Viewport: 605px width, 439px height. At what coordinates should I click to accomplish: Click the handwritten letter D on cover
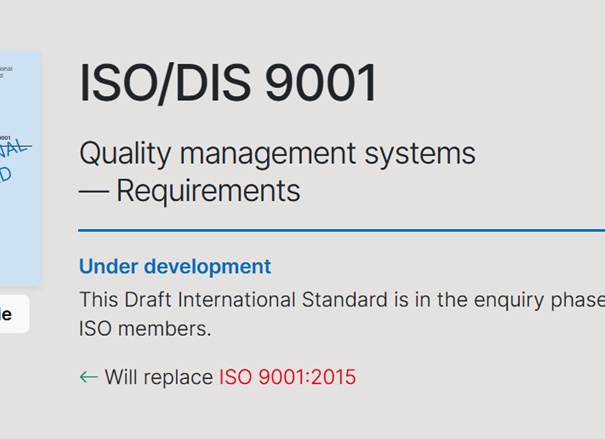[5, 175]
